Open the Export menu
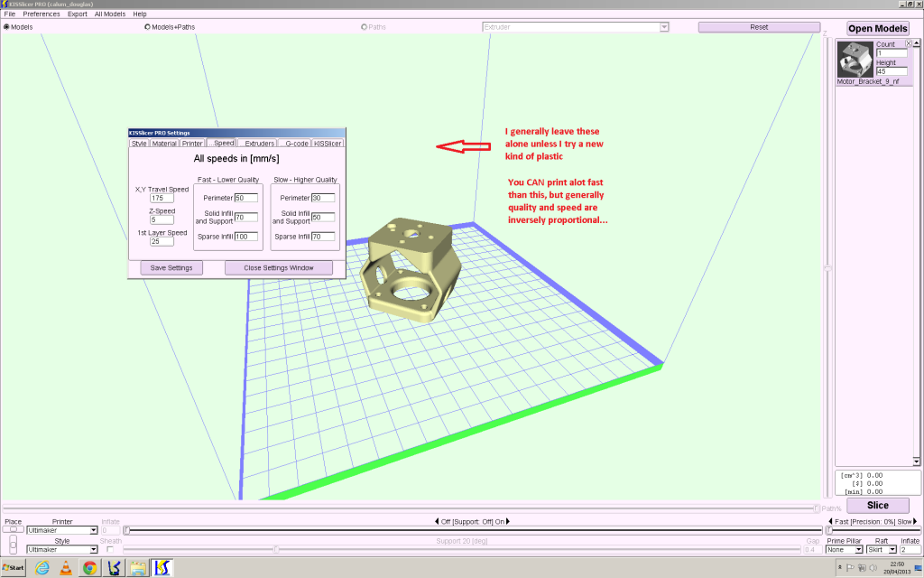This screenshot has width=924, height=578. coord(78,14)
